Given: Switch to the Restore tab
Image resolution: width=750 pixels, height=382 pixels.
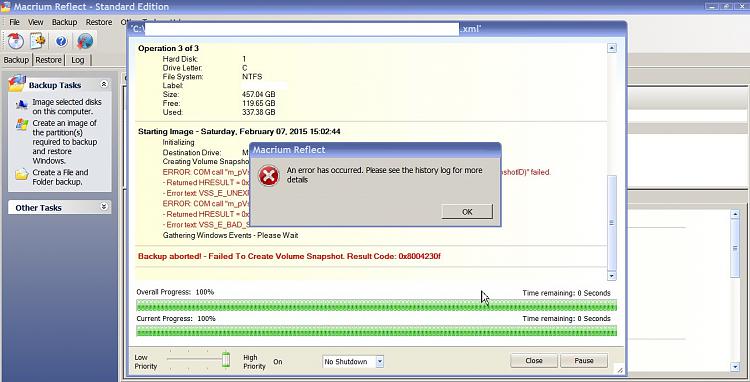Looking at the screenshot, I should click(x=48, y=60).
